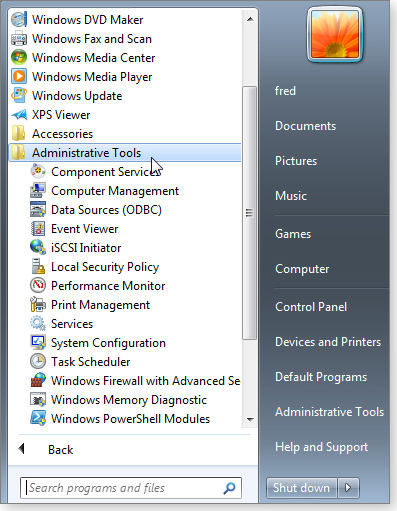This screenshot has height=511, width=397.
Task: Open the fred user folder
Action: [285, 91]
